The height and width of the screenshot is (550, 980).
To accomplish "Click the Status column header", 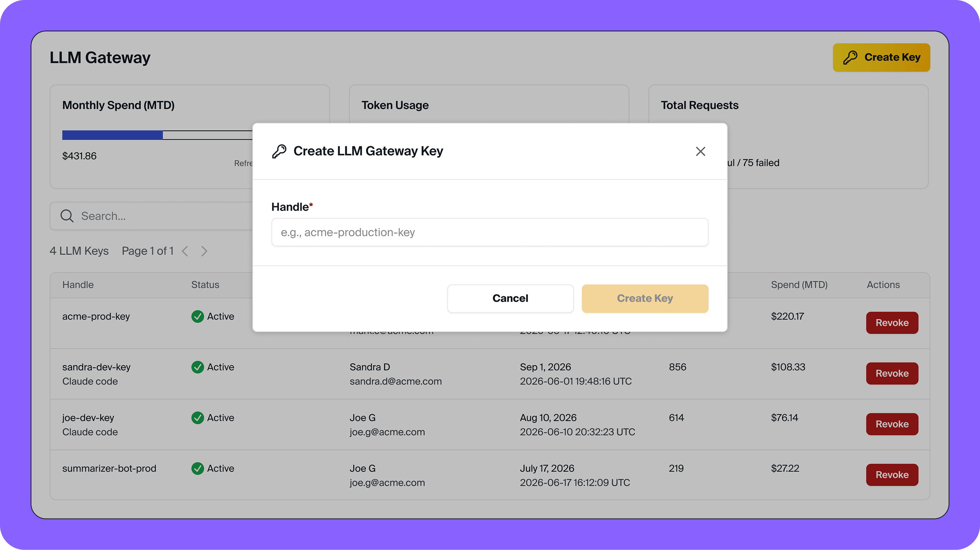I will 205,285.
